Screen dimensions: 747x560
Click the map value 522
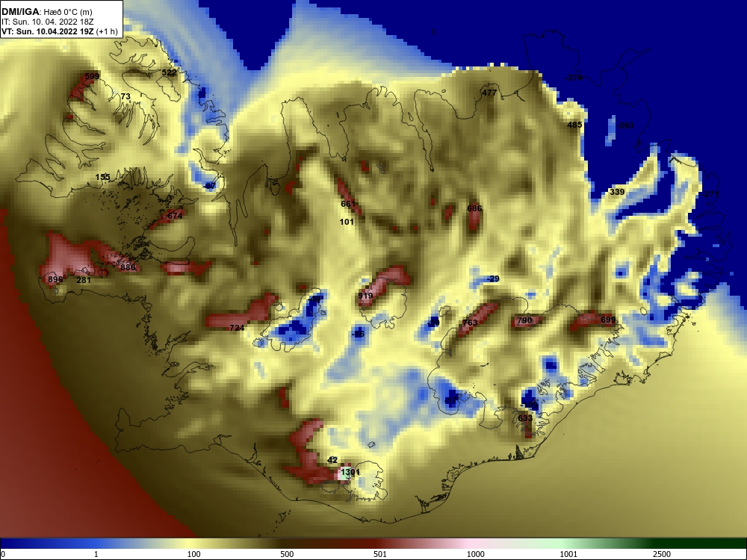pyautogui.click(x=169, y=72)
